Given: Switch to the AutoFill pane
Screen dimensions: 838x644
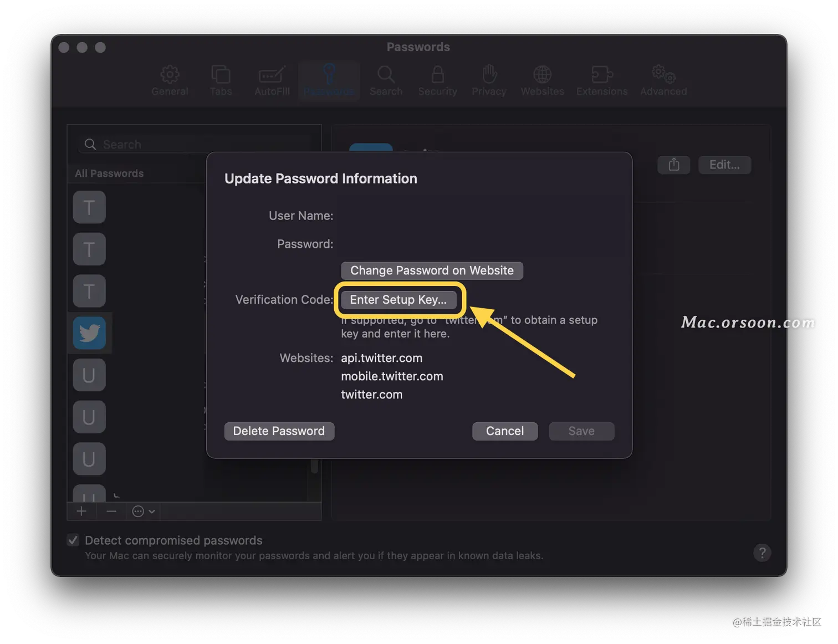Looking at the screenshot, I should point(272,81).
